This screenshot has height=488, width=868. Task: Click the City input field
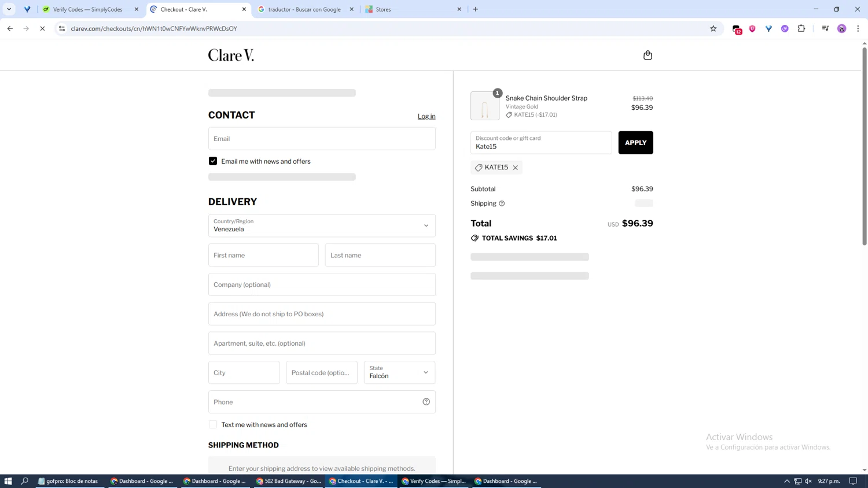click(244, 372)
